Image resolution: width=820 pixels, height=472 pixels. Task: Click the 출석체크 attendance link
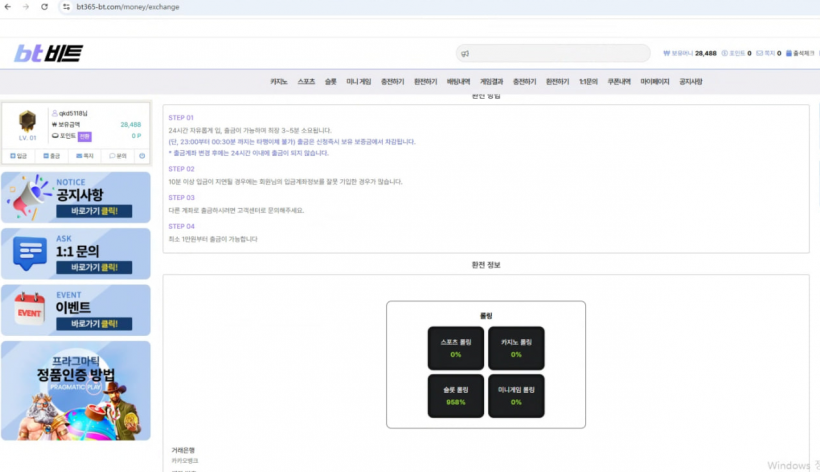point(800,53)
